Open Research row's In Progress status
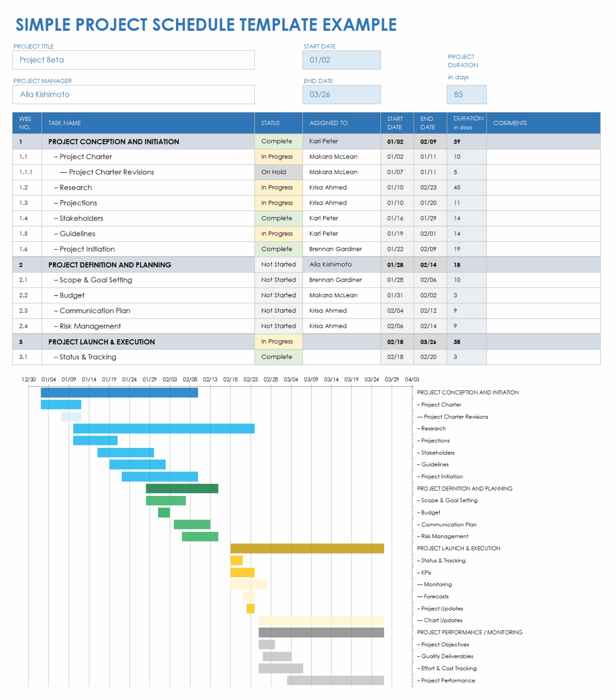The image size is (616, 700). pyautogui.click(x=278, y=187)
